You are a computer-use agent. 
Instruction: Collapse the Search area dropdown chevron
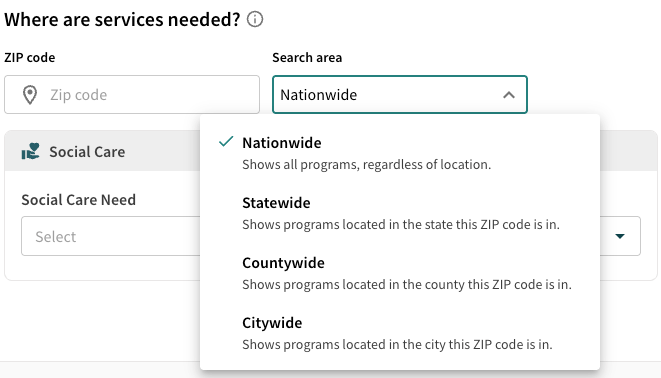pyautogui.click(x=509, y=95)
